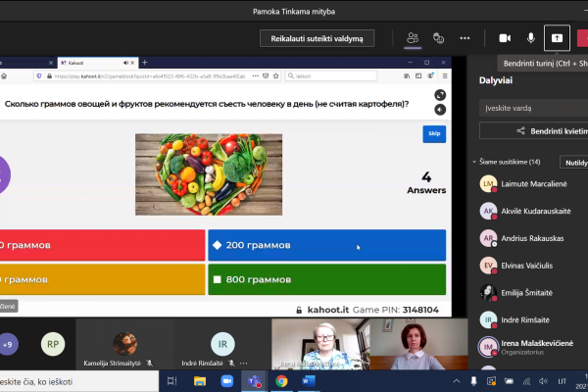588x392 pixels.
Task: Open Microsoft Word from taskbar
Action: pos(309,381)
